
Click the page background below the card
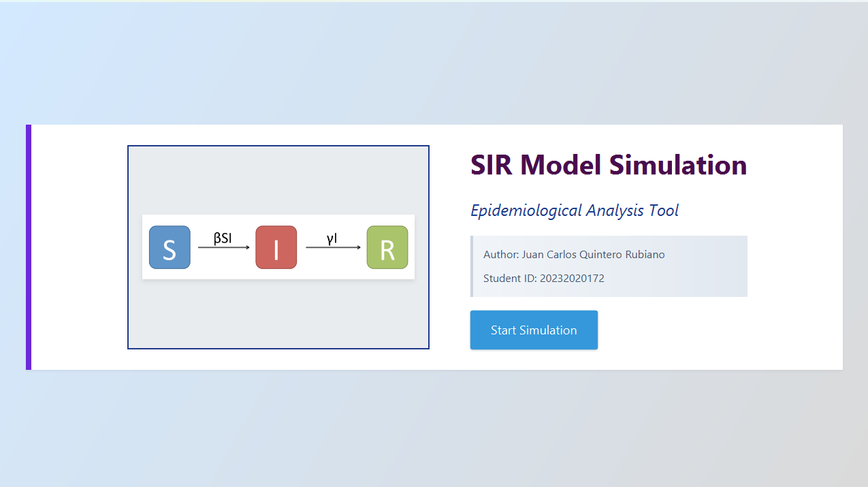434,428
